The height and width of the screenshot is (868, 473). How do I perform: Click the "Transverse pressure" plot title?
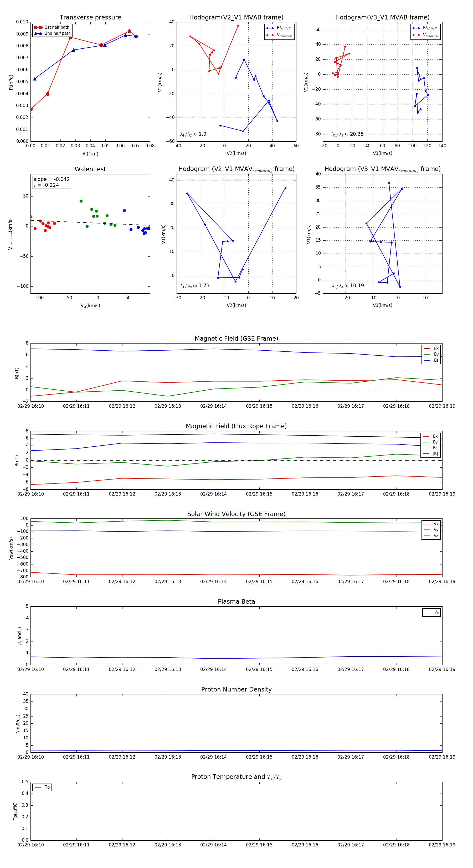tap(90, 18)
